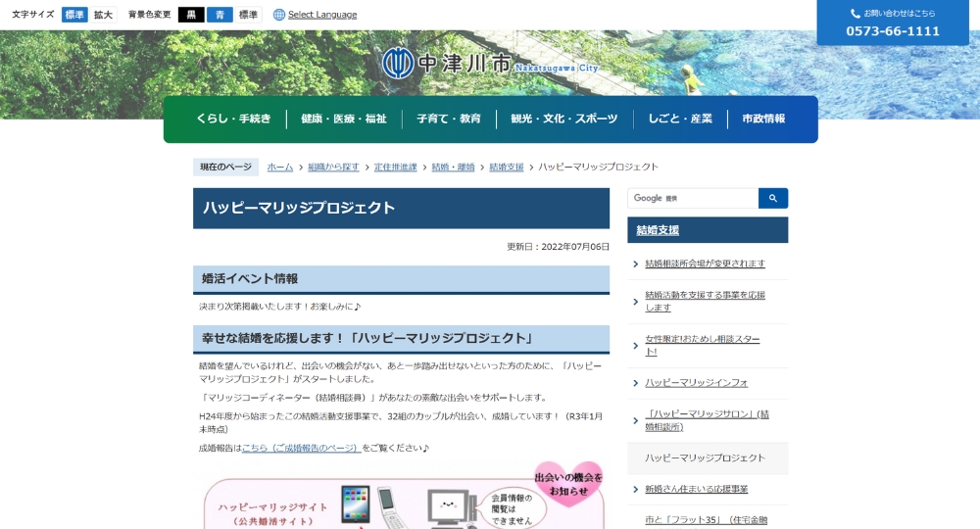This screenshot has height=529, width=980.
Task: Follow the こちら（ご成婚報告のページ） link
Action: [x=301, y=448]
